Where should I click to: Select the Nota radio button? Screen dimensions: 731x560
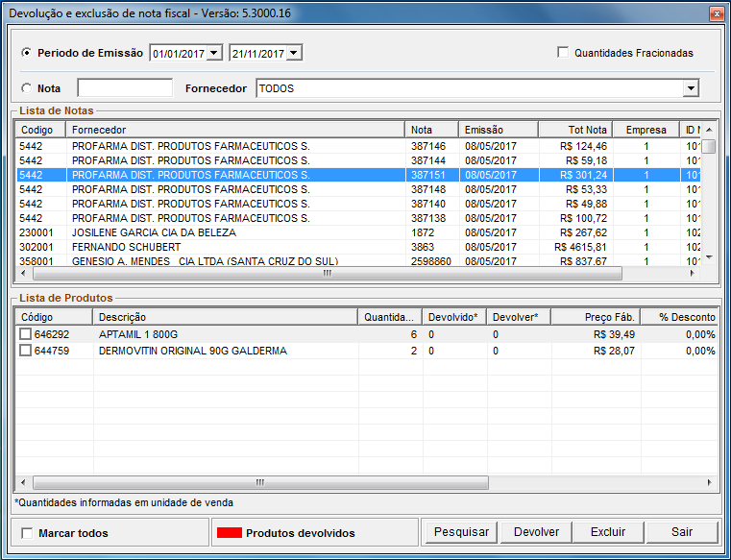(x=26, y=88)
